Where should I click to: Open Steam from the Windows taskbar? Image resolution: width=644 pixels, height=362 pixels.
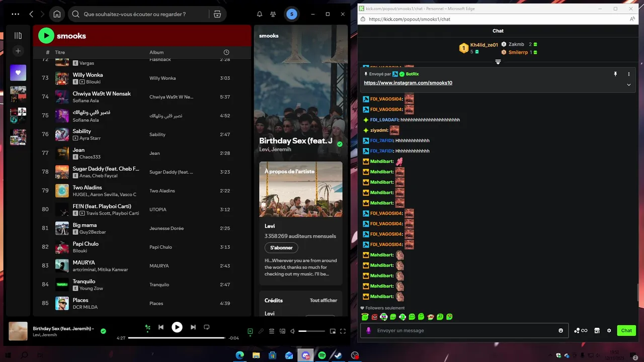[x=339, y=355]
